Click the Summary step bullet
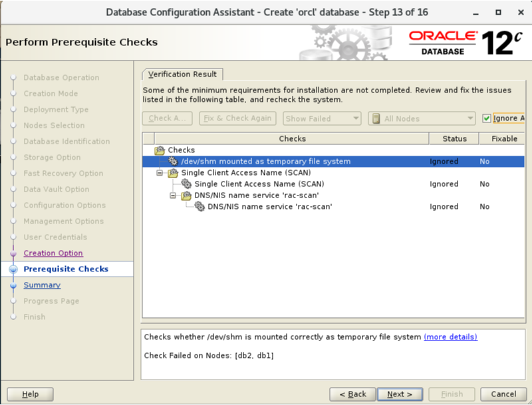The image size is (532, 405). pos(13,285)
